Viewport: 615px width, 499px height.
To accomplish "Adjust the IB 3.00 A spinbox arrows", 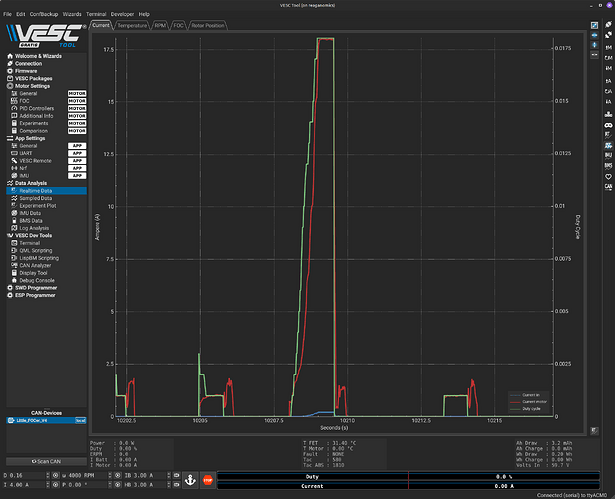I will (169, 475).
